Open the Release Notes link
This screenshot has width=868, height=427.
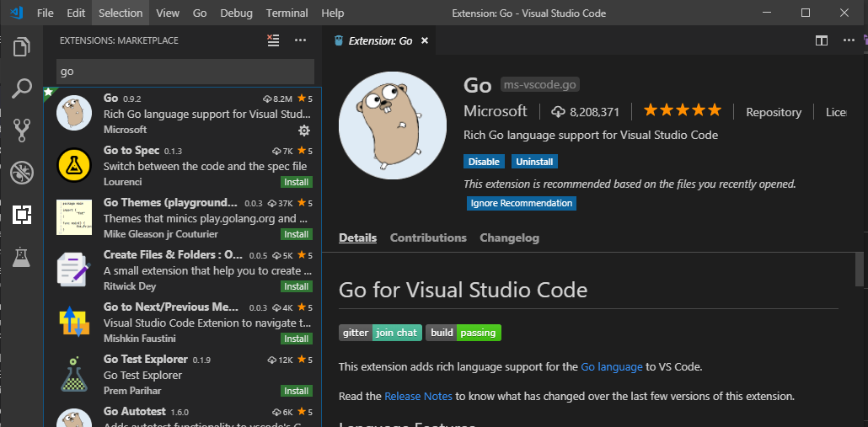418,396
